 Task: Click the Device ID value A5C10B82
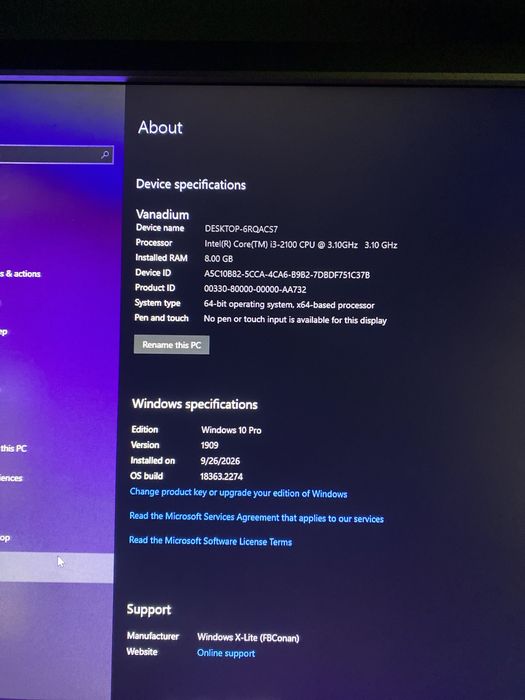[x=287, y=275]
